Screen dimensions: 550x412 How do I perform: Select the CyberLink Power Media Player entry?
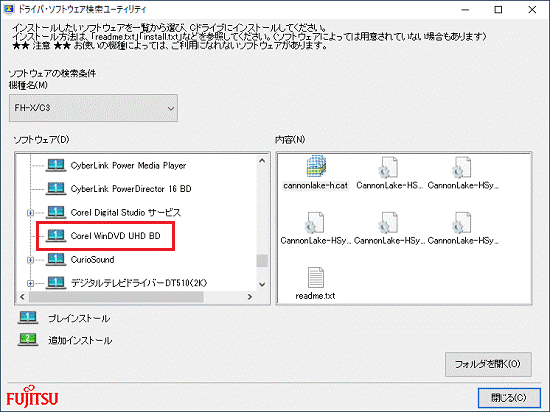tap(128, 166)
